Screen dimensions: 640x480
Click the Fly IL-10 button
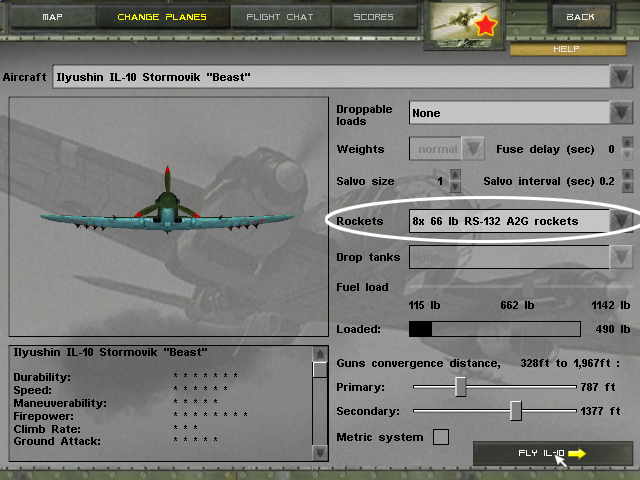click(553, 453)
